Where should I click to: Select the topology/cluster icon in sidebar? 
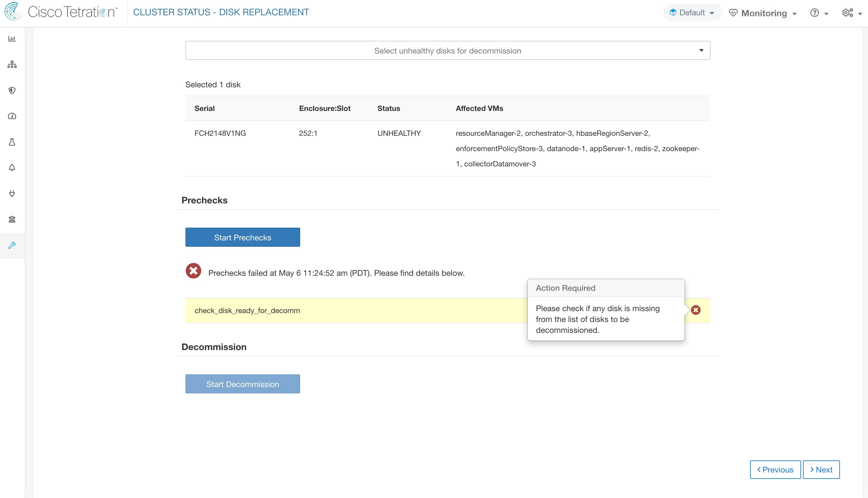pos(12,64)
